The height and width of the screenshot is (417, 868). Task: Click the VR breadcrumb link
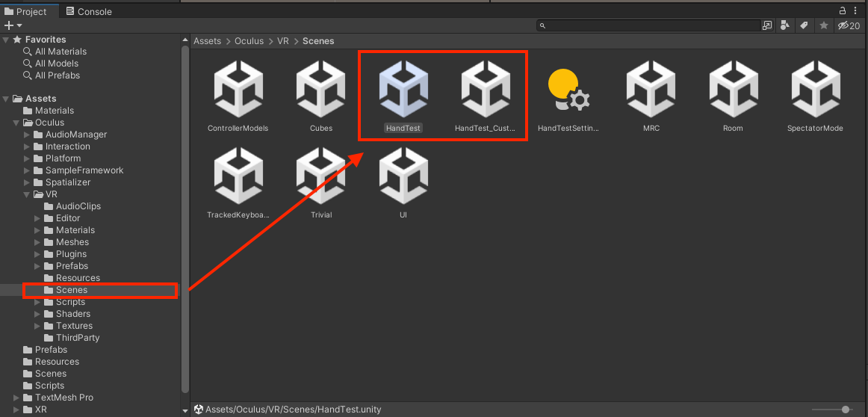[283, 41]
